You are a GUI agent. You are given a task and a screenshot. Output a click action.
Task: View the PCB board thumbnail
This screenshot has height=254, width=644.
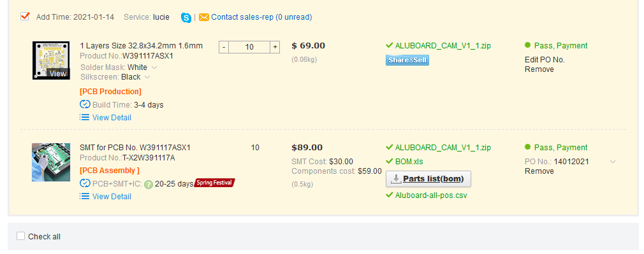(51, 60)
